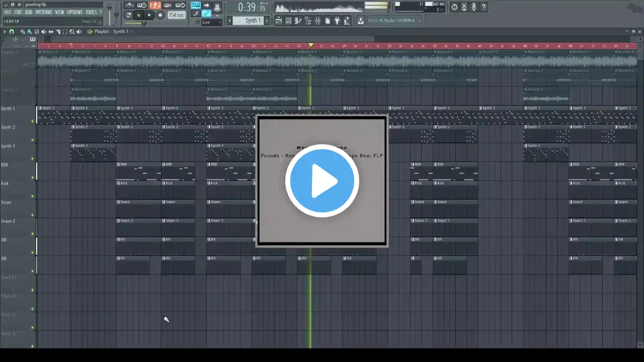Open the ADD menu
This screenshot has width=644, height=362.
click(29, 12)
